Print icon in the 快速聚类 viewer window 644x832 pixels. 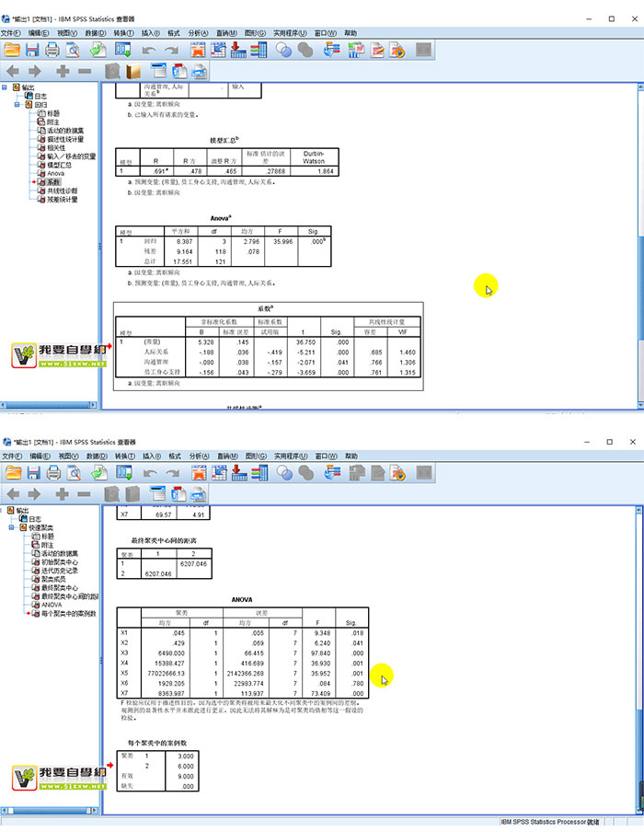53,473
